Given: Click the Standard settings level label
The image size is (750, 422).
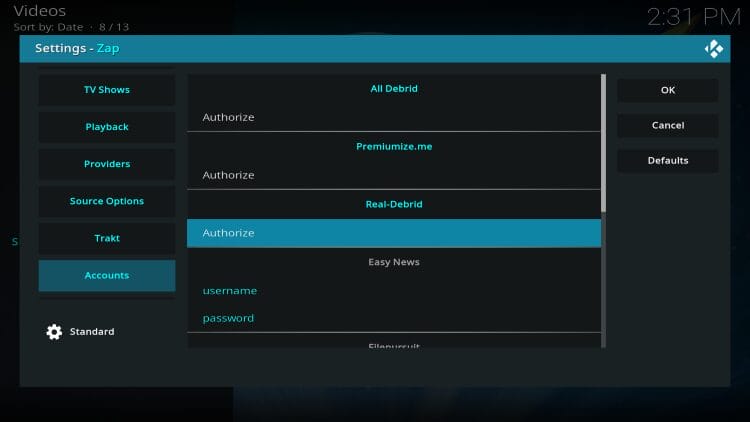Looking at the screenshot, I should point(92,332).
